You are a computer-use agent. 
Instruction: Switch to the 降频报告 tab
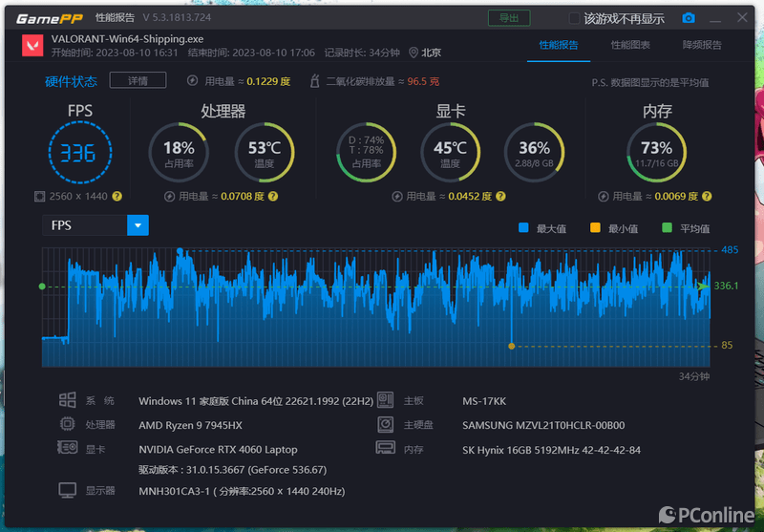tap(702, 45)
